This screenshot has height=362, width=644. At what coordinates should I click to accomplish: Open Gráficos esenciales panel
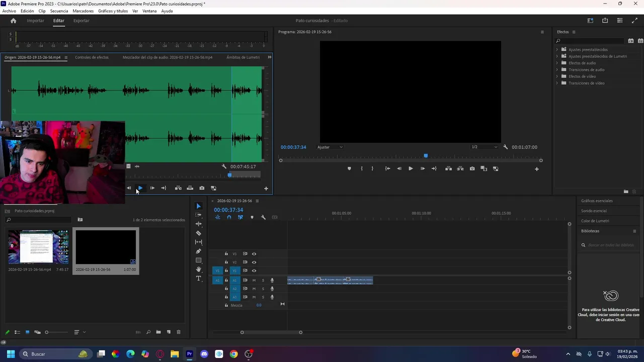(x=597, y=201)
